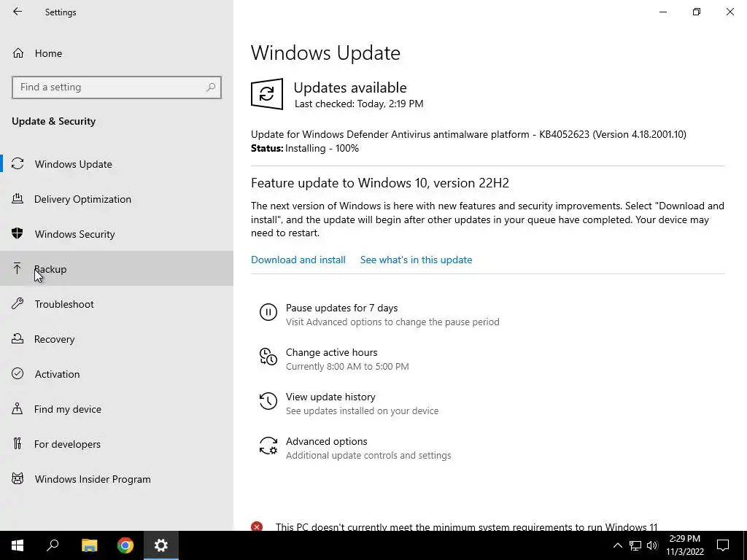Image resolution: width=747 pixels, height=560 pixels.
Task: Click the Troubleshoot wrench icon
Action: coord(18,303)
